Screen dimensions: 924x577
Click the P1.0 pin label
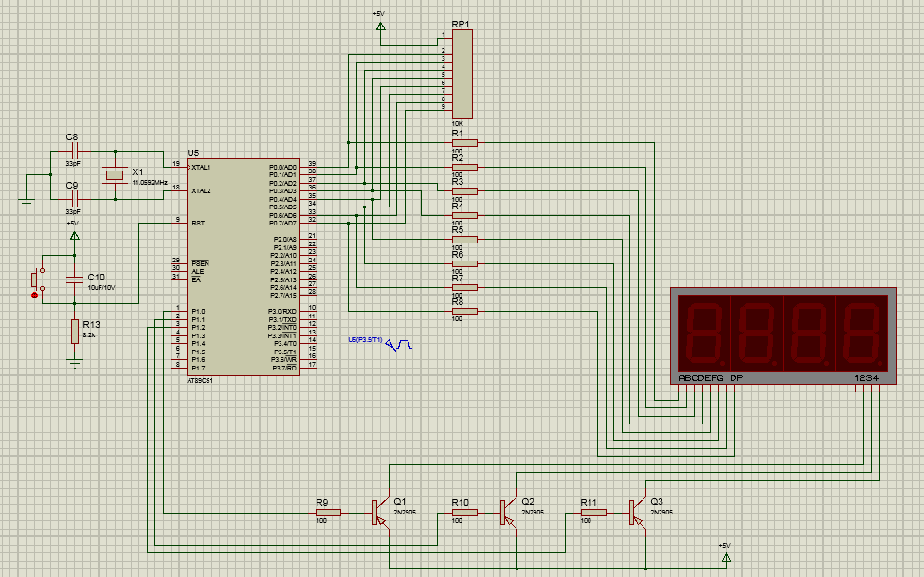pos(198,311)
